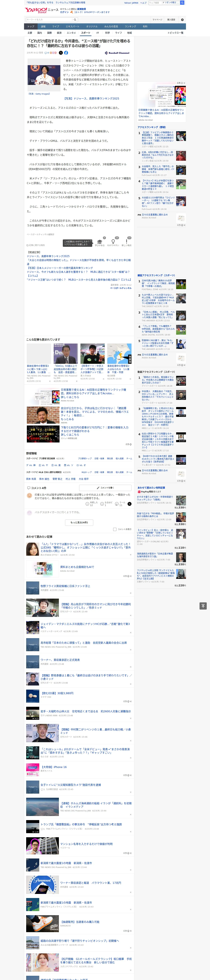Open the MLBトップ link
Viewport: 210px width, 980px height.
pos(87,472)
